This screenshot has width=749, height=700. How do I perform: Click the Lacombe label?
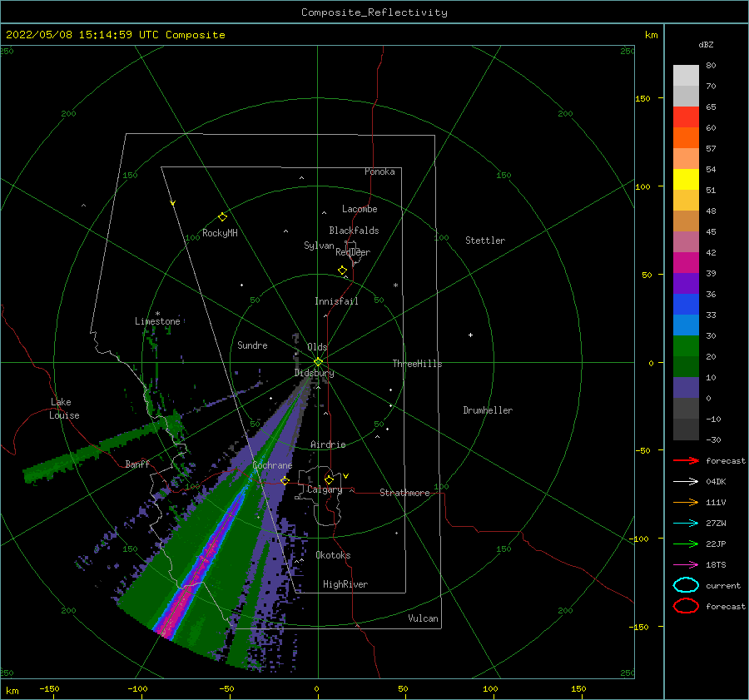pos(360,209)
